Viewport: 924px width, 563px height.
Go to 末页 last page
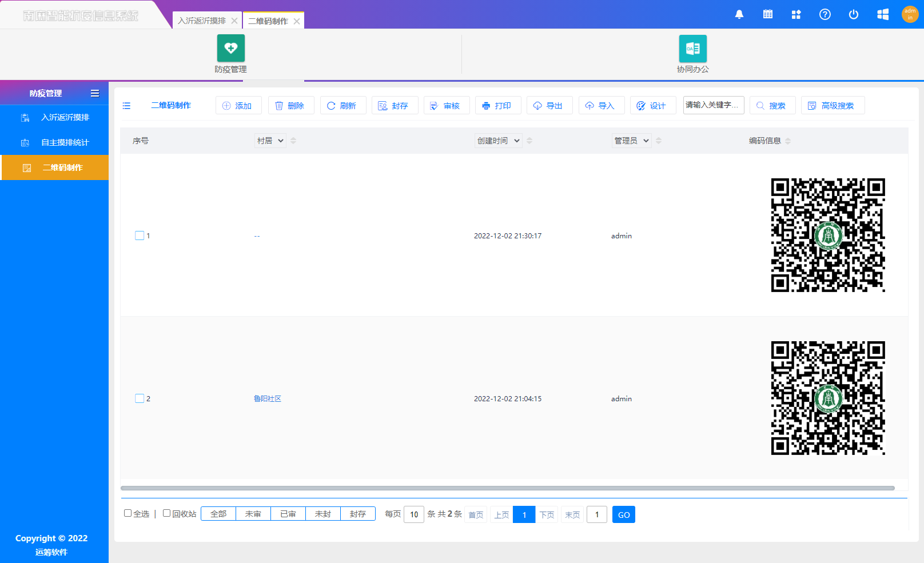[x=572, y=514]
